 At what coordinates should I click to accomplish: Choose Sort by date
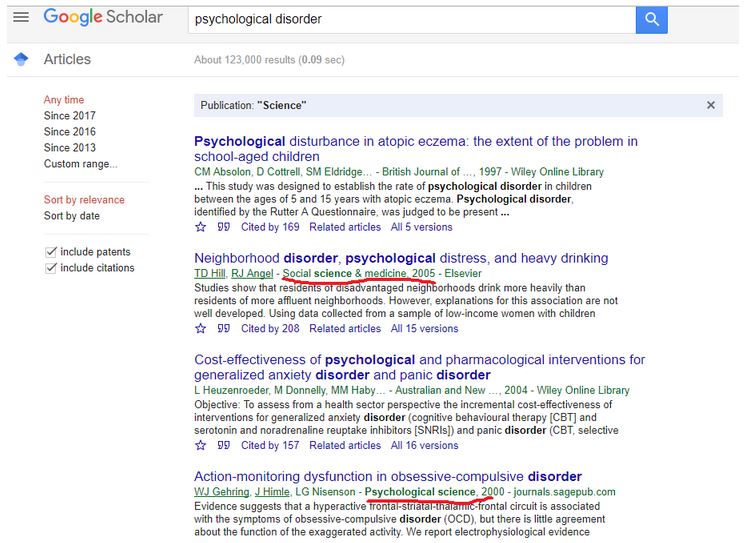(72, 216)
